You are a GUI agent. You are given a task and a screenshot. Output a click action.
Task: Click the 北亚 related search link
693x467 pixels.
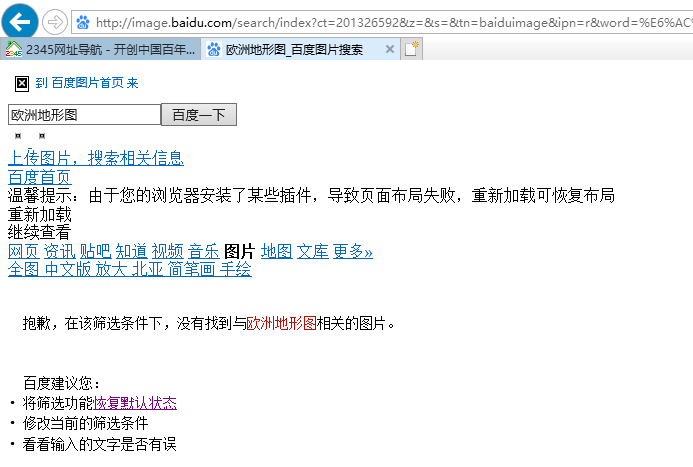tap(148, 269)
